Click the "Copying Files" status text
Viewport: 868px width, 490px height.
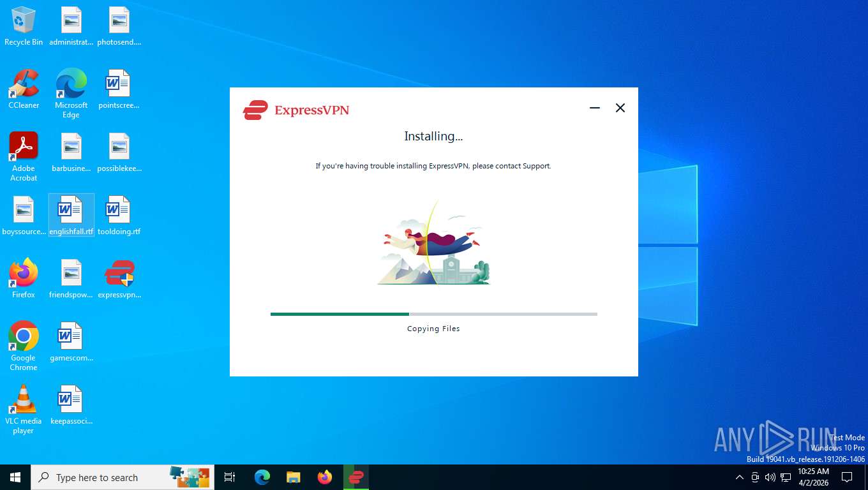tap(433, 329)
